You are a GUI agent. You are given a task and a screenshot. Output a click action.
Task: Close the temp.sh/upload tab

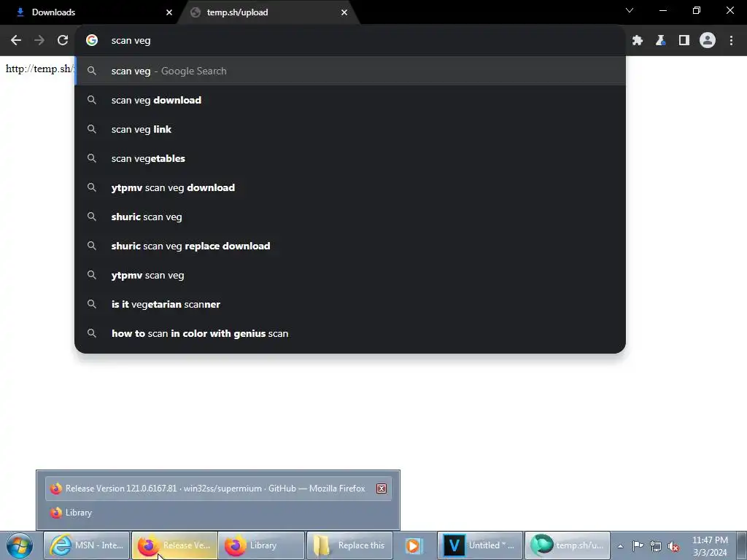tap(344, 12)
